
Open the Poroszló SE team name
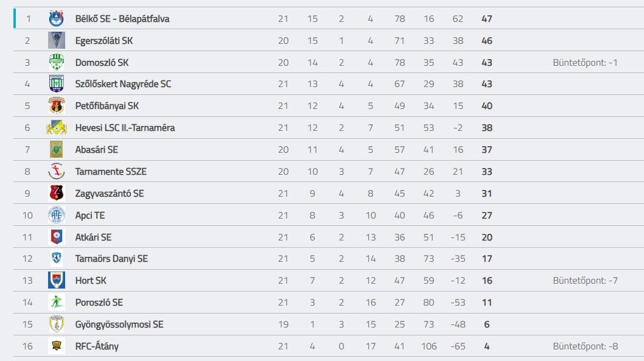[99, 303]
